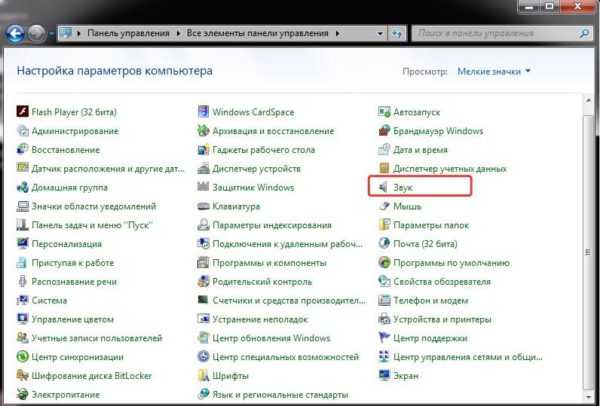Click the address bar refresh button
Screen dimensions: 600x406
396,34
